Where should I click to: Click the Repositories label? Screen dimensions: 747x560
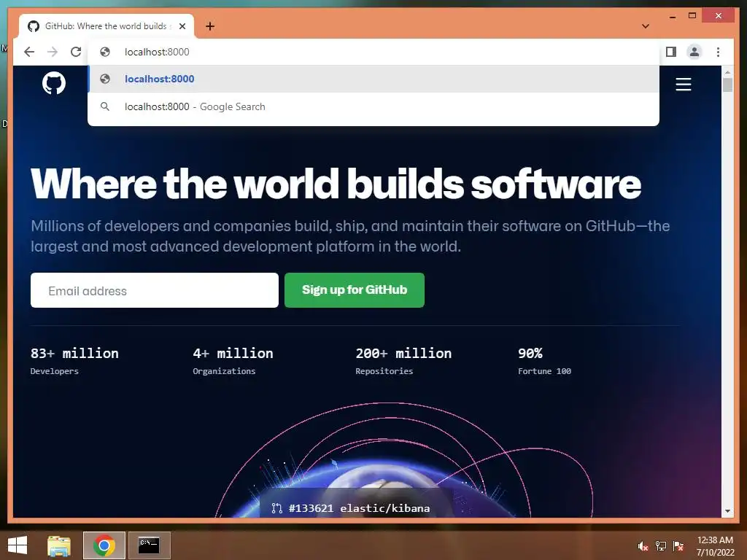coord(384,371)
